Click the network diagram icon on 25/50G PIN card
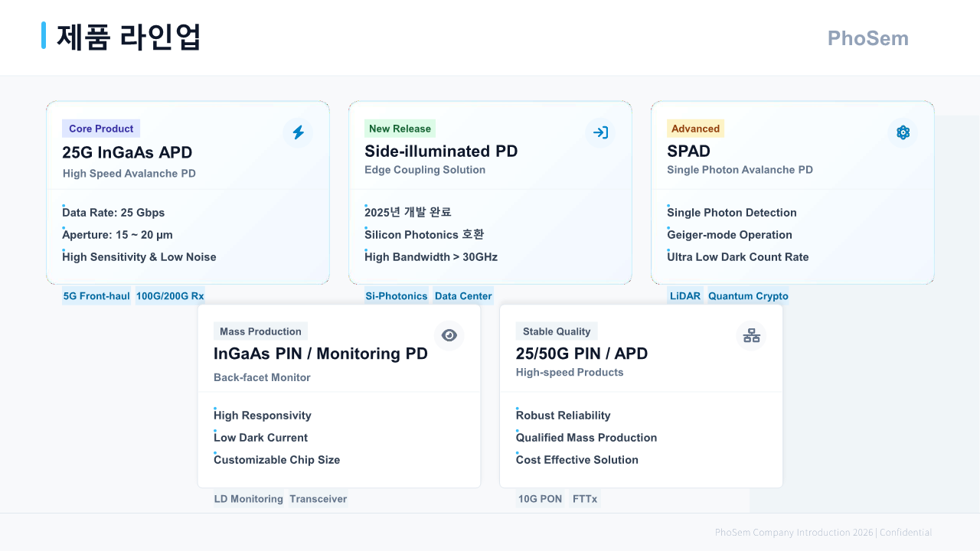 coord(752,335)
